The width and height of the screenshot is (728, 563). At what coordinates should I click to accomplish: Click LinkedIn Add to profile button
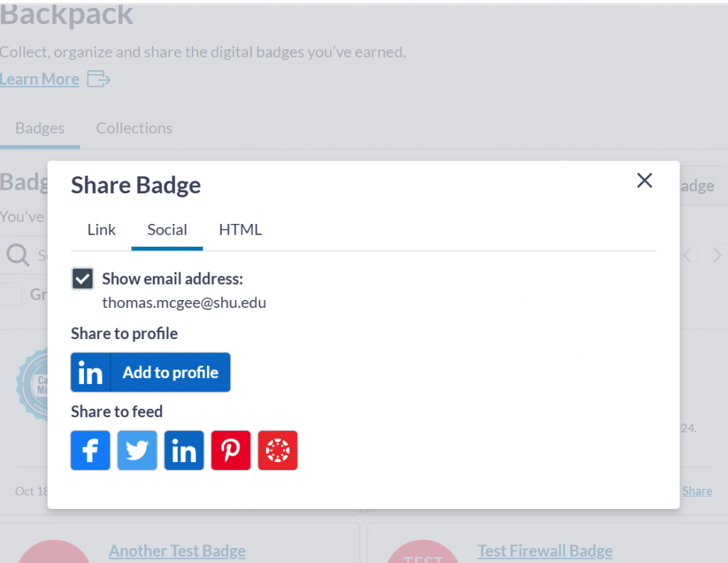151,372
